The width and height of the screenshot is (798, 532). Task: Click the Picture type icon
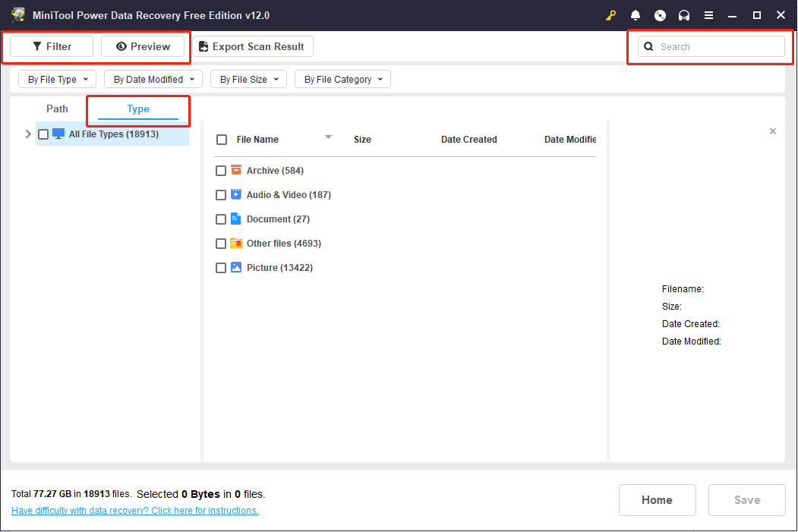(x=235, y=267)
